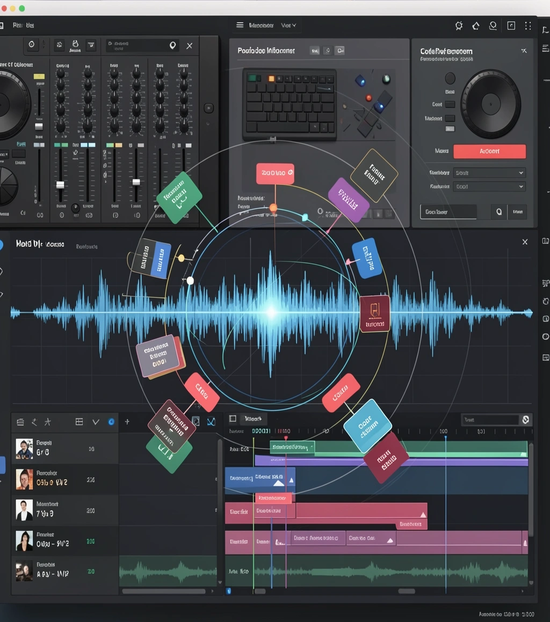This screenshot has height=622, width=550.
Task: Click the round icon right of timeline search field
Action: (x=526, y=420)
